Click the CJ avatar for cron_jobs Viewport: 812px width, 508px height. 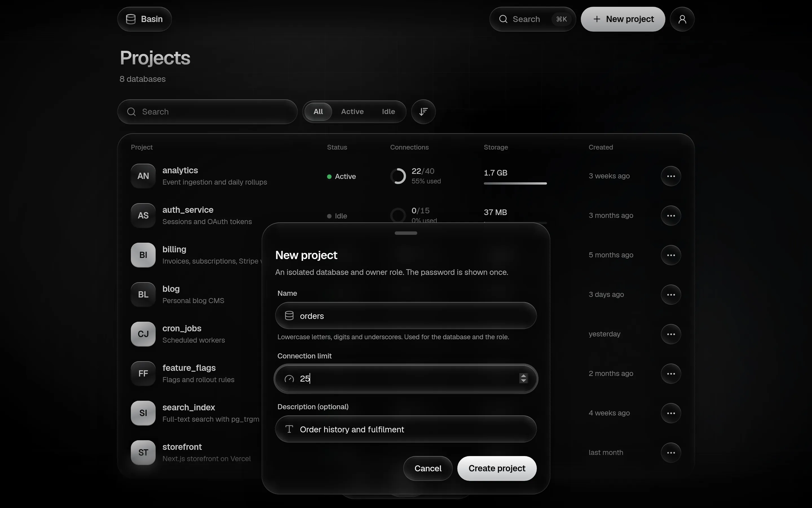coord(143,334)
